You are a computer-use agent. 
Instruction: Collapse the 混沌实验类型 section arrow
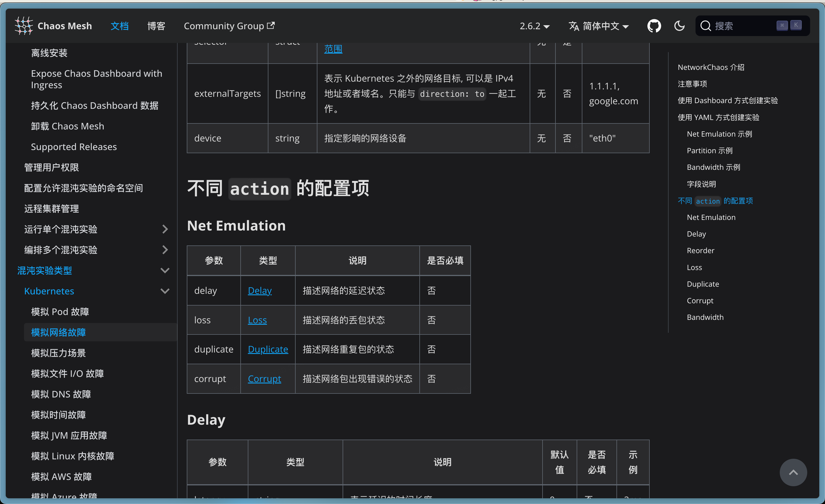point(165,270)
